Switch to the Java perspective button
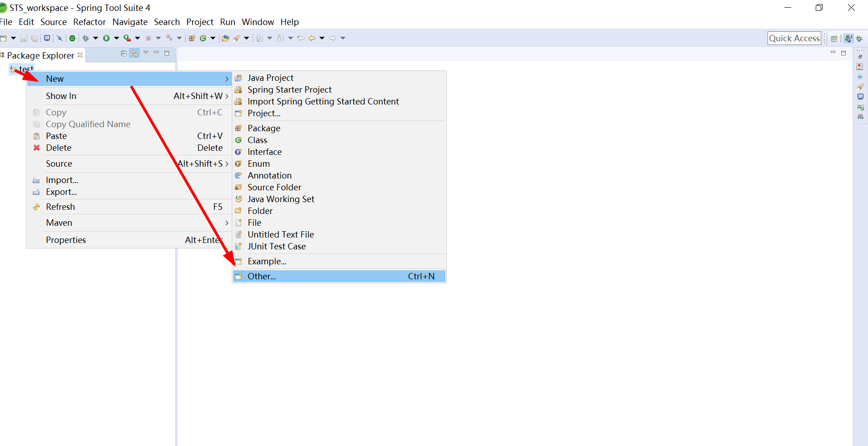The height and width of the screenshot is (446, 868). (x=848, y=39)
